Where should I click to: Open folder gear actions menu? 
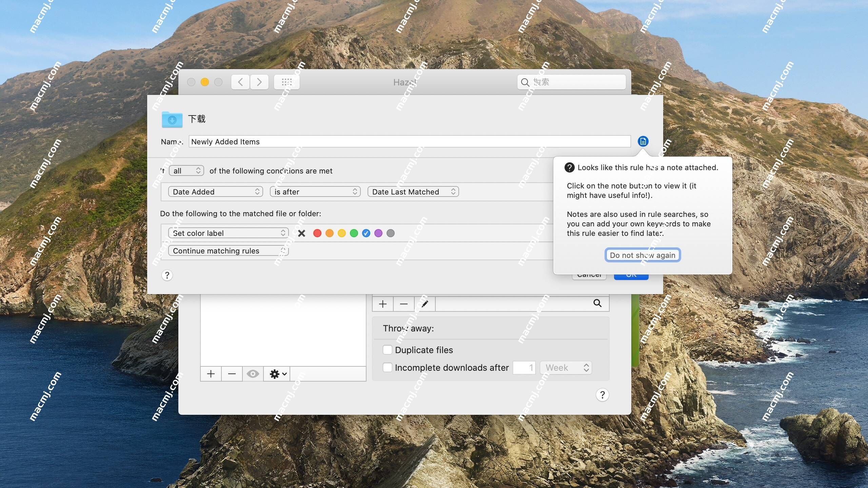click(277, 374)
